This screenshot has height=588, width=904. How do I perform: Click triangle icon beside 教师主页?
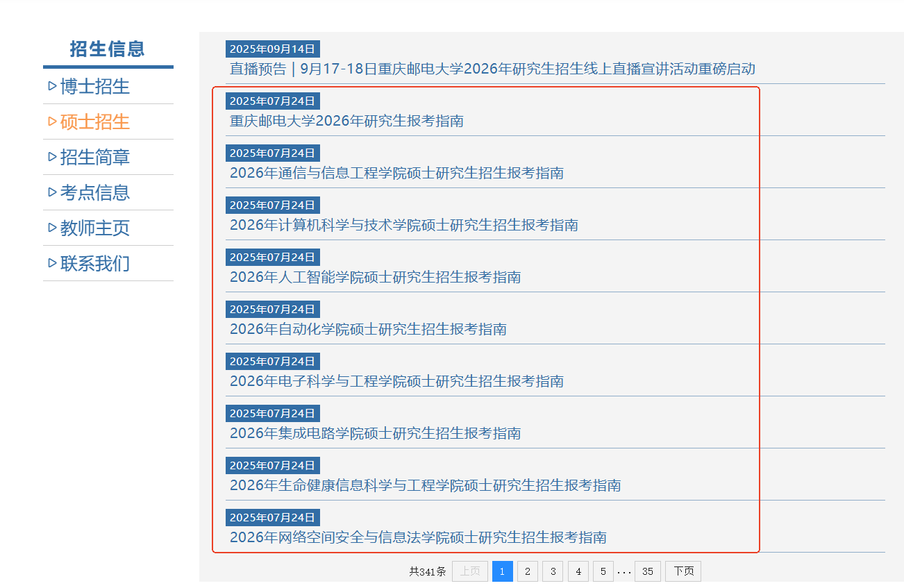(52, 228)
